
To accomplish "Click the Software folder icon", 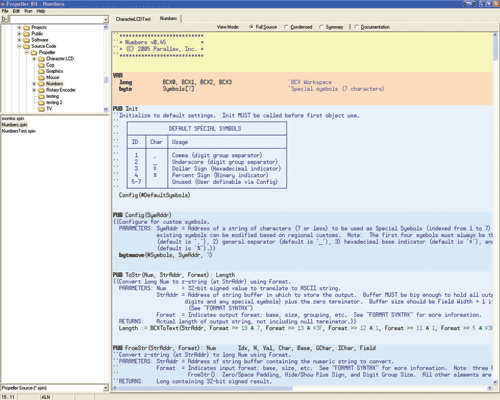I will pyautogui.click(x=26, y=40).
